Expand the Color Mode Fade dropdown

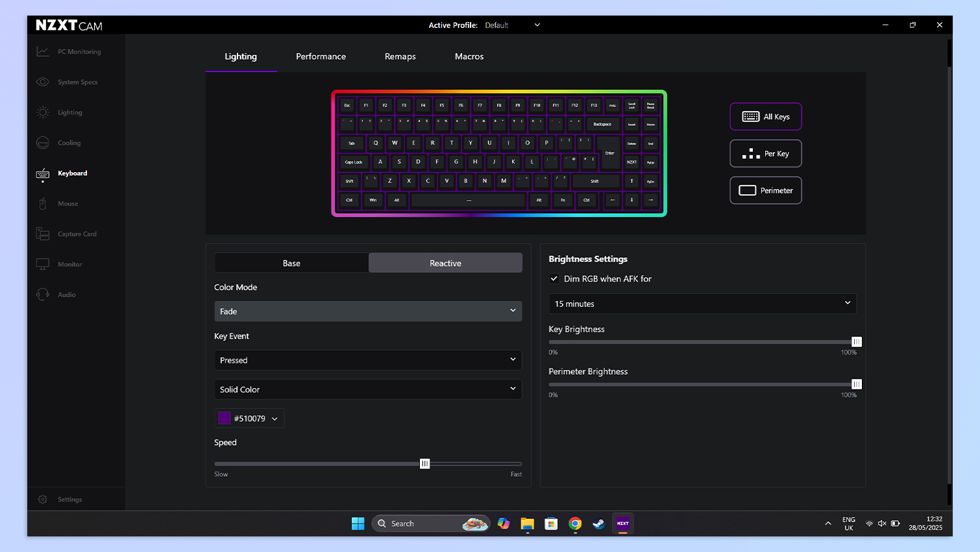click(368, 311)
